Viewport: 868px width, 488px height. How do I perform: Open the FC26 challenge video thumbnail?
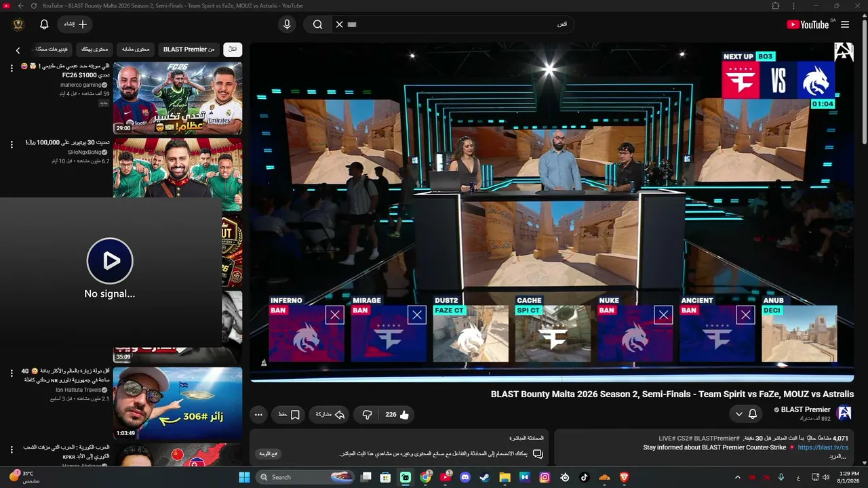point(178,98)
